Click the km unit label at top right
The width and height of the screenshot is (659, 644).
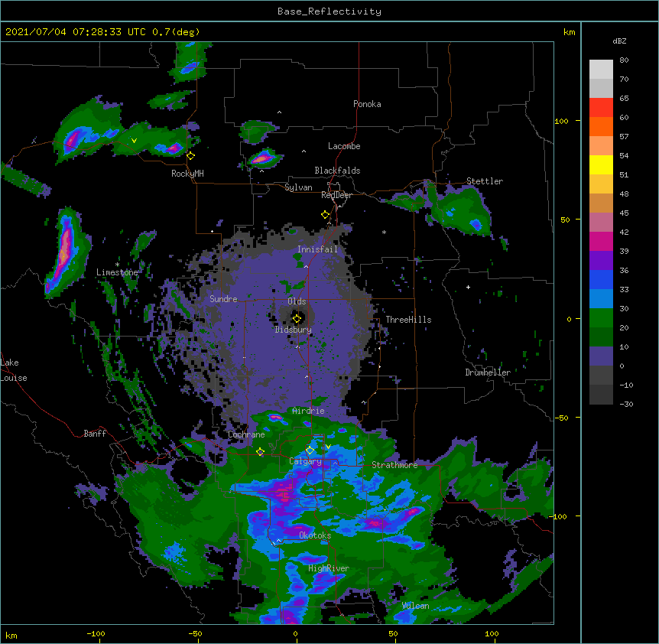(x=569, y=32)
